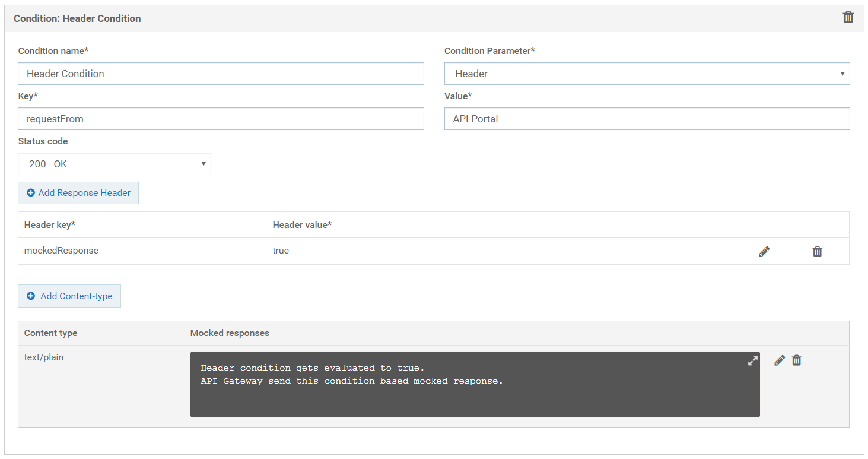Click plus icon beside Add Response Header
The height and width of the screenshot is (459, 868).
(31, 193)
